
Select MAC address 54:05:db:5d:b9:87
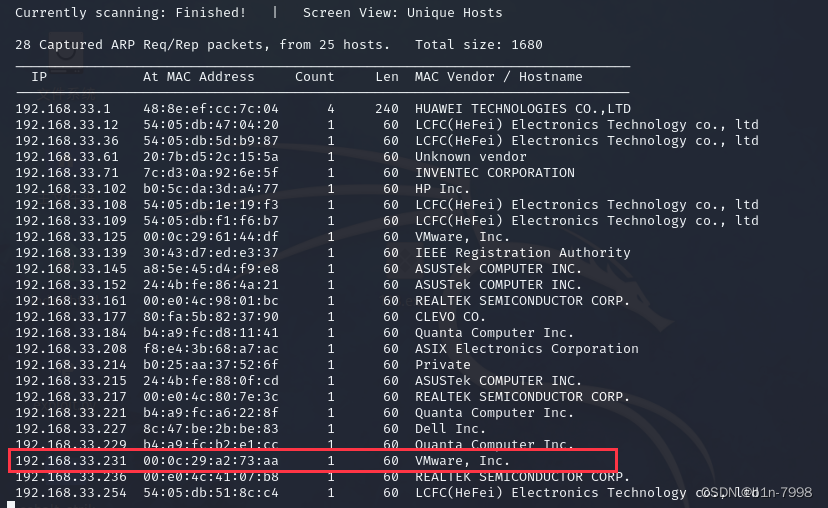211,140
